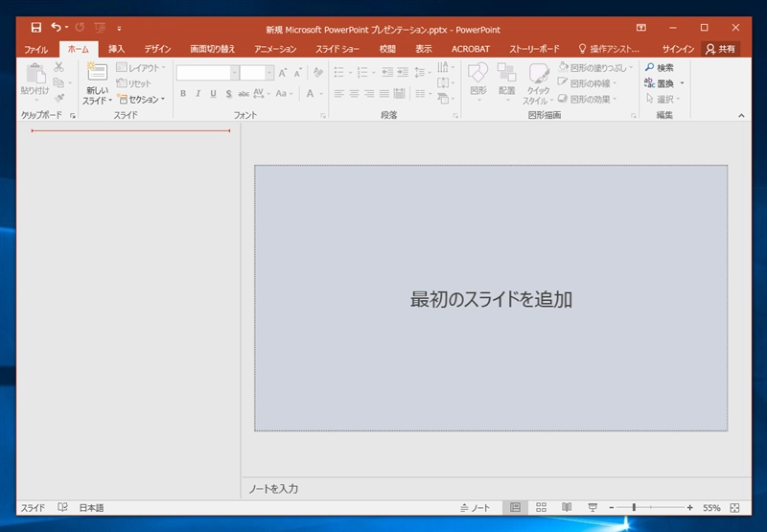Click the 貼り付け paste icon
The width and height of the screenshot is (767, 532).
35,74
